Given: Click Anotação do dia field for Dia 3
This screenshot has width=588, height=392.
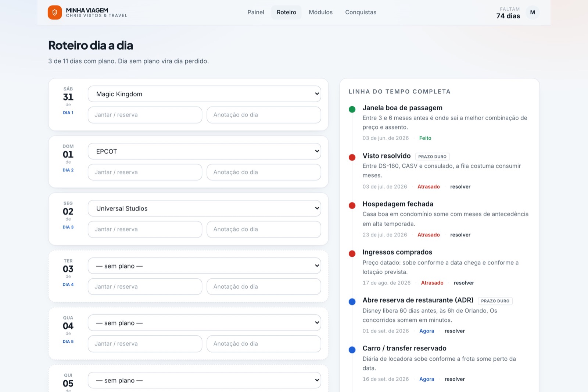Looking at the screenshot, I should pos(264,229).
